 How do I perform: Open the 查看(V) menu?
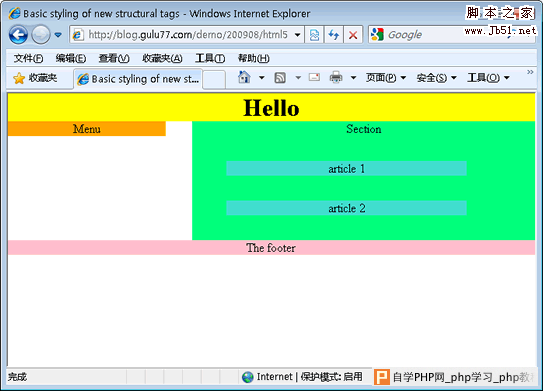pyautogui.click(x=114, y=58)
